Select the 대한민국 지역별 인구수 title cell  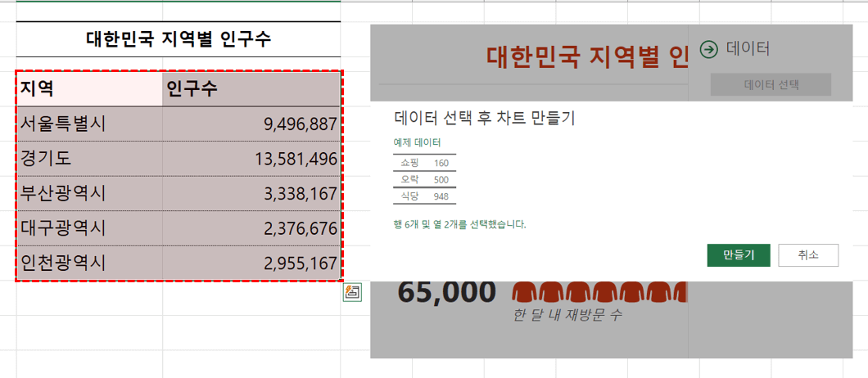click(x=179, y=39)
